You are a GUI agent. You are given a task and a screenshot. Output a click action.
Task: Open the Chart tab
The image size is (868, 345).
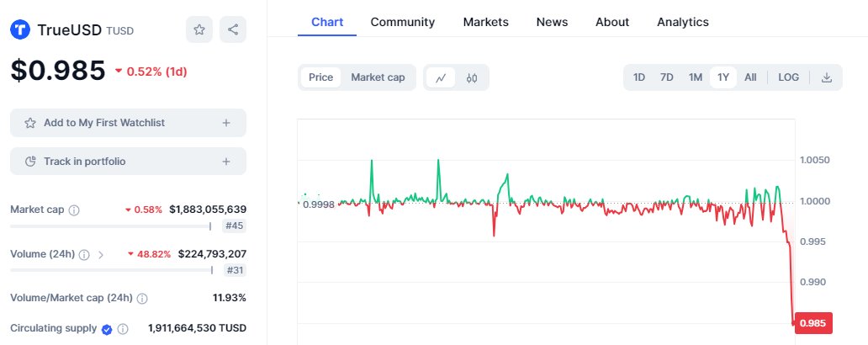coord(327,22)
